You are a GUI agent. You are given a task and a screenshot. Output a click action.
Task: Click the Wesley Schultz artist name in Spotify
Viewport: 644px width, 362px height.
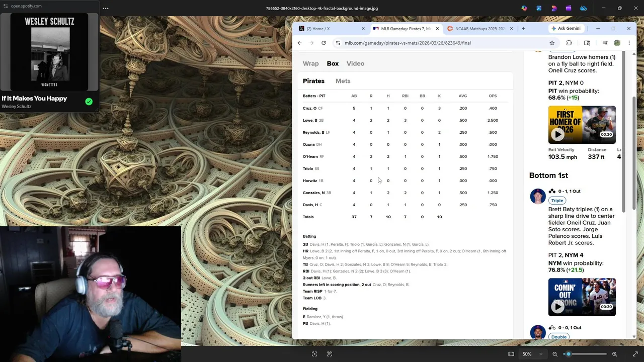17,107
